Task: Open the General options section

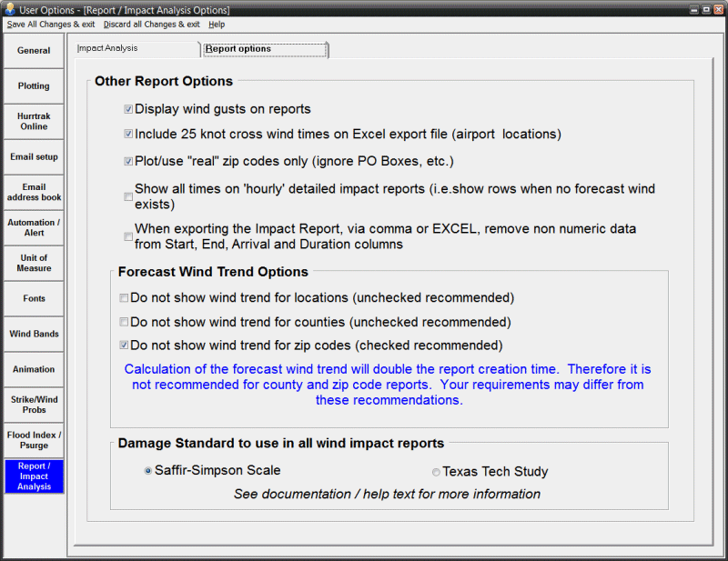Action: click(x=34, y=51)
